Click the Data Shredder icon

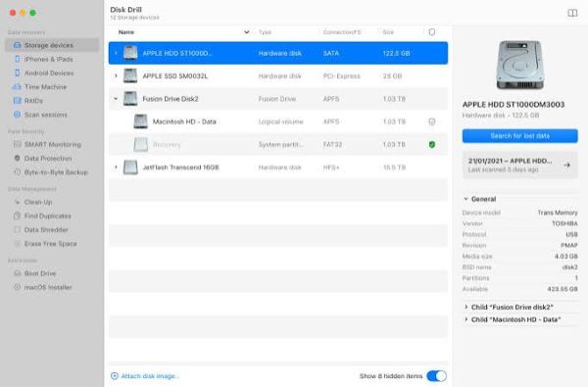coord(18,229)
